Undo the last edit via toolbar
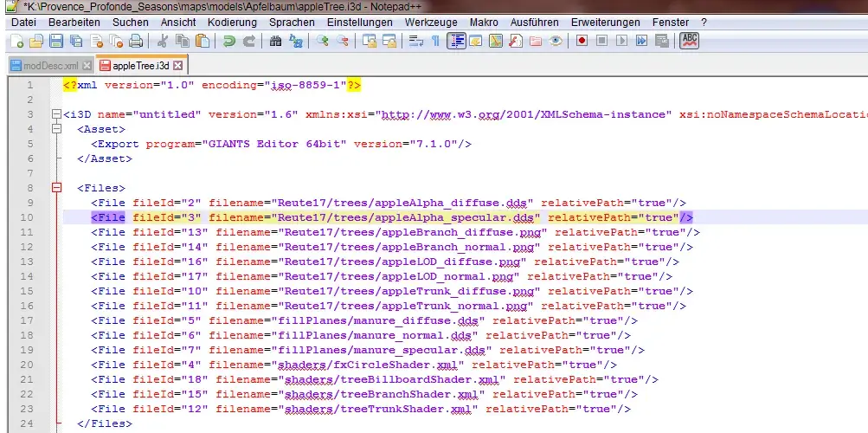The height and width of the screenshot is (433, 868). pos(228,41)
